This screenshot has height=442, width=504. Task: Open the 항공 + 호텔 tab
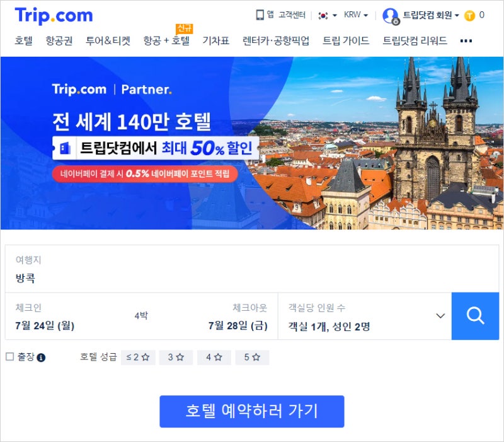pos(166,41)
